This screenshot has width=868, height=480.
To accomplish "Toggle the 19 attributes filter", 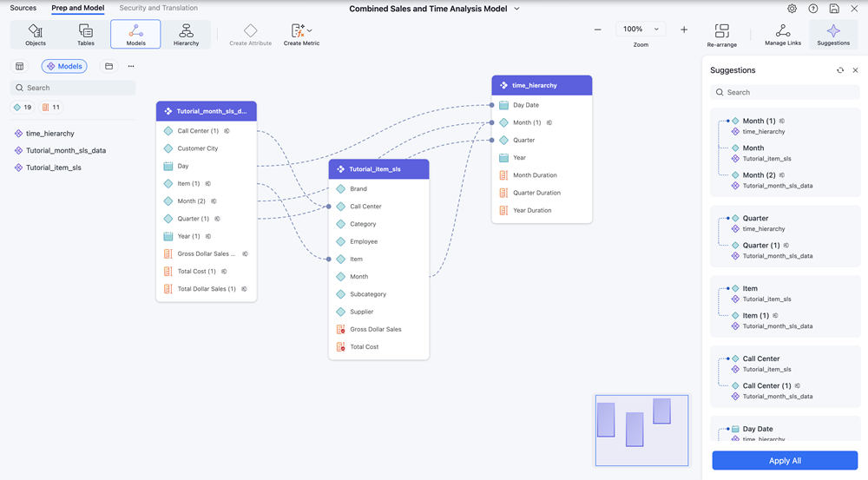I will pyautogui.click(x=23, y=108).
